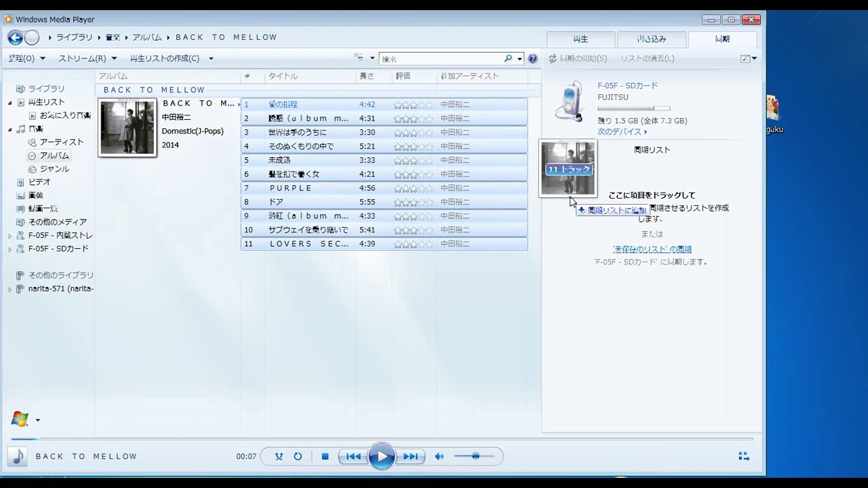Open sync list options dropdown arrow

[754, 59]
